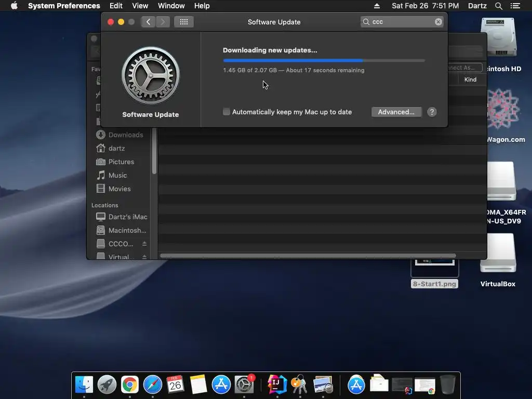The height and width of the screenshot is (399, 532).
Task: Open Software Update help button
Action: coord(432,112)
